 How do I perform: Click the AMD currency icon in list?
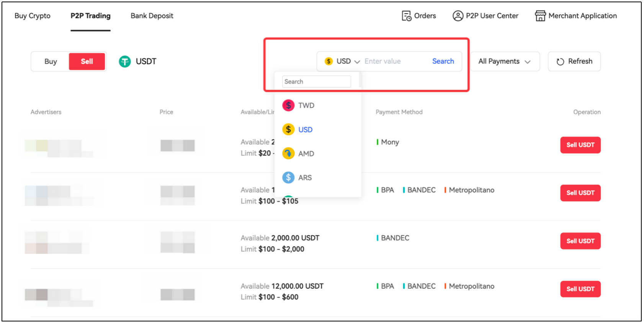tap(288, 153)
